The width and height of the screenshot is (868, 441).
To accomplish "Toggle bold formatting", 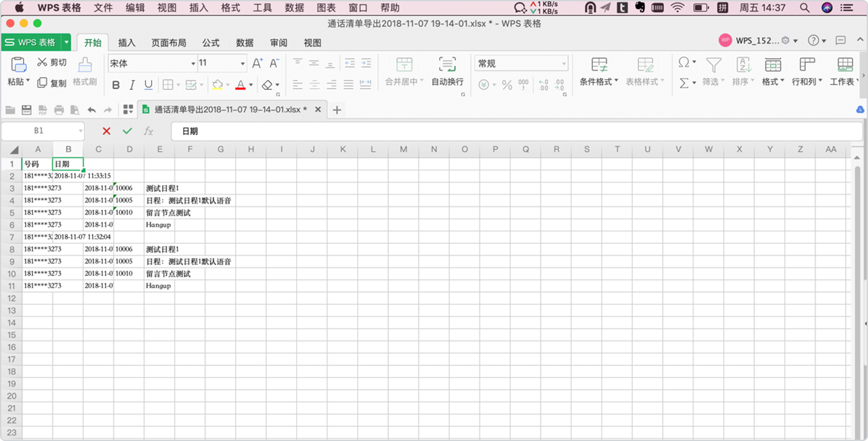I will (116, 85).
